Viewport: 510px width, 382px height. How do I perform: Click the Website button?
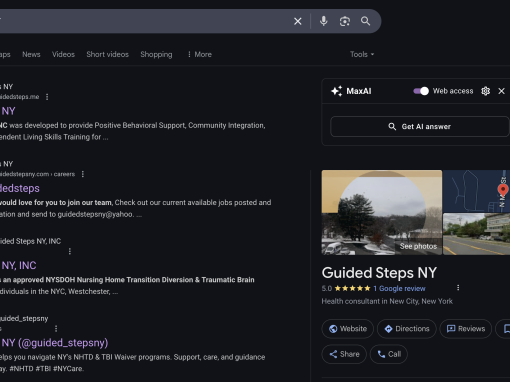pos(348,329)
